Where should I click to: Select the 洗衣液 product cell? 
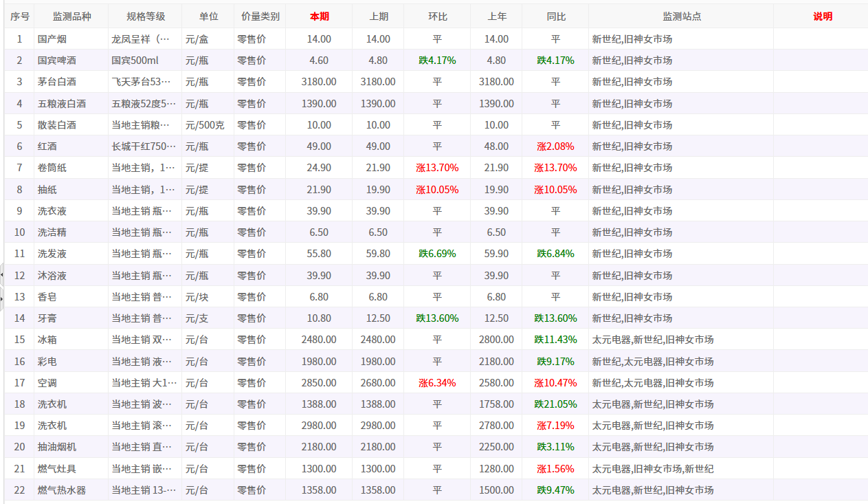(71, 211)
